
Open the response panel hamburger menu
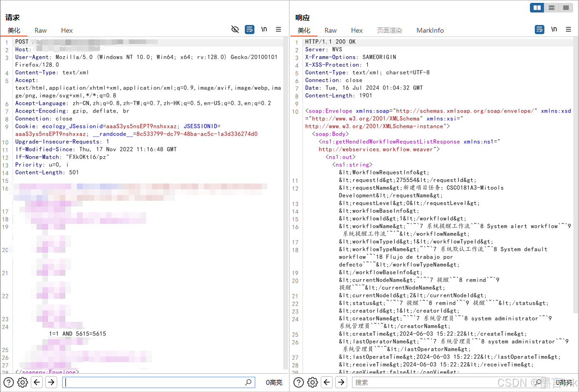coord(569,30)
